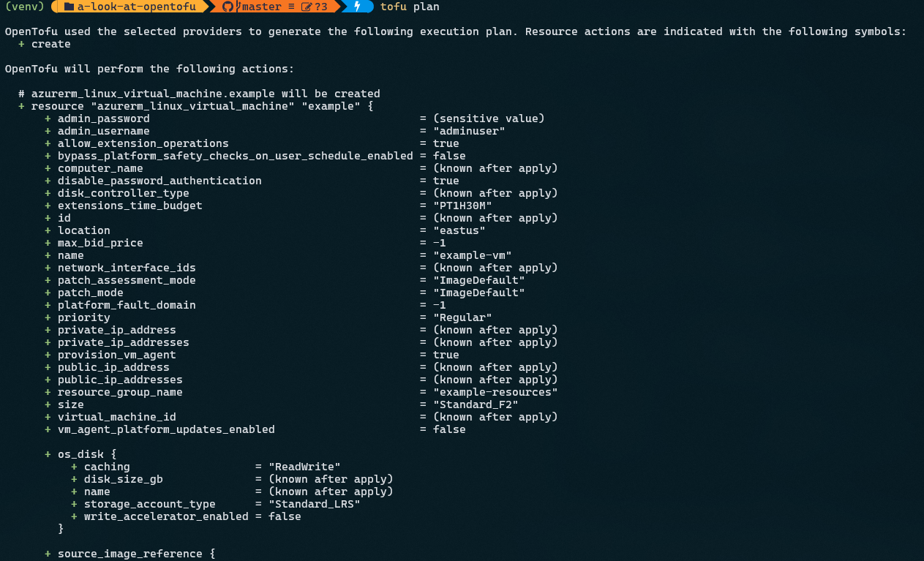Viewport: 924px width, 561px height.
Task: Click patch_assessment_mode attribute
Action: point(127,280)
